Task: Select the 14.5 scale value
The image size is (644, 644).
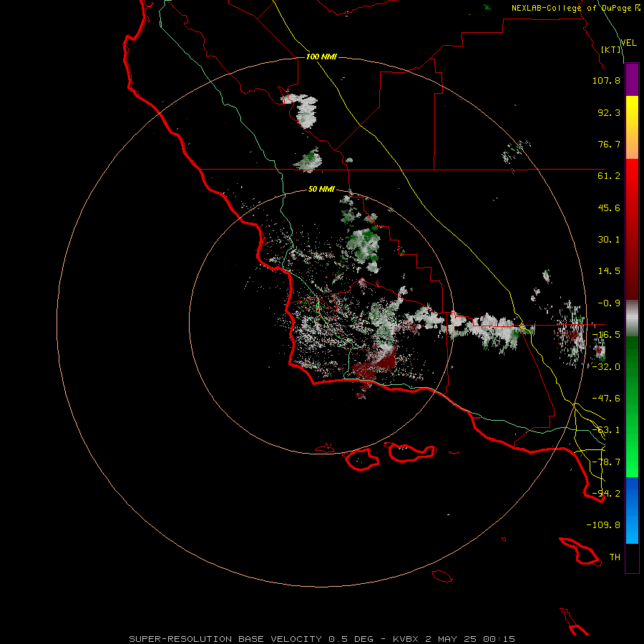Action: (609, 271)
